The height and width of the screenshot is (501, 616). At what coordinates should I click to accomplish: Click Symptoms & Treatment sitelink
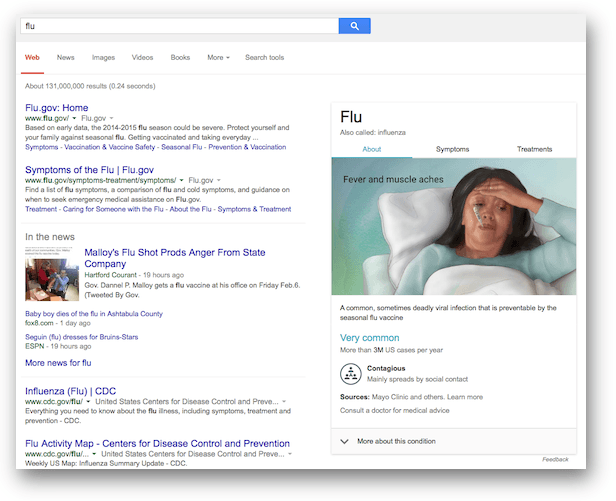click(254, 209)
